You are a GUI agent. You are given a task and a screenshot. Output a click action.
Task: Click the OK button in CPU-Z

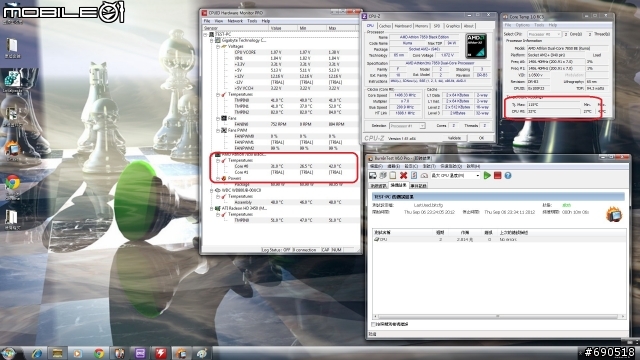[481, 138]
